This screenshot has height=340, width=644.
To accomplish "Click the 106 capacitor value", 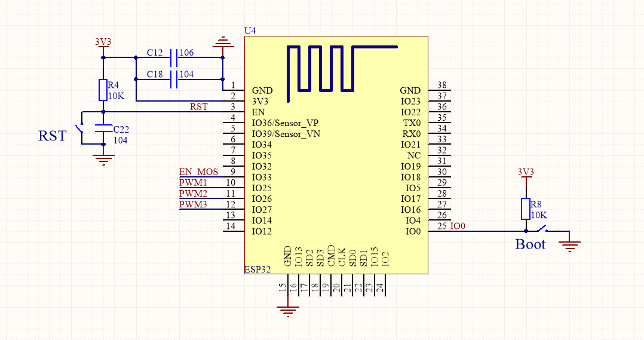I will click(x=186, y=53).
